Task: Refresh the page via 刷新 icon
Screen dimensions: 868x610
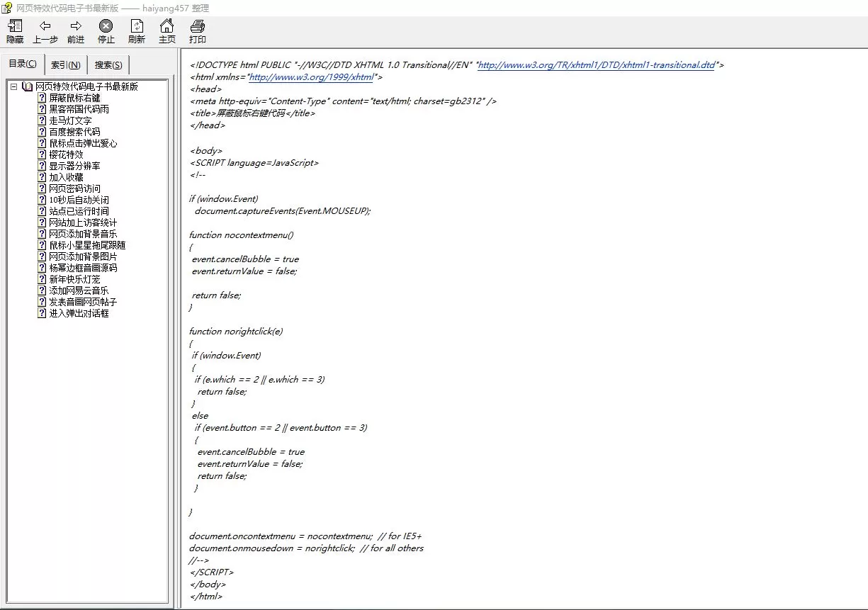Action: pyautogui.click(x=137, y=26)
